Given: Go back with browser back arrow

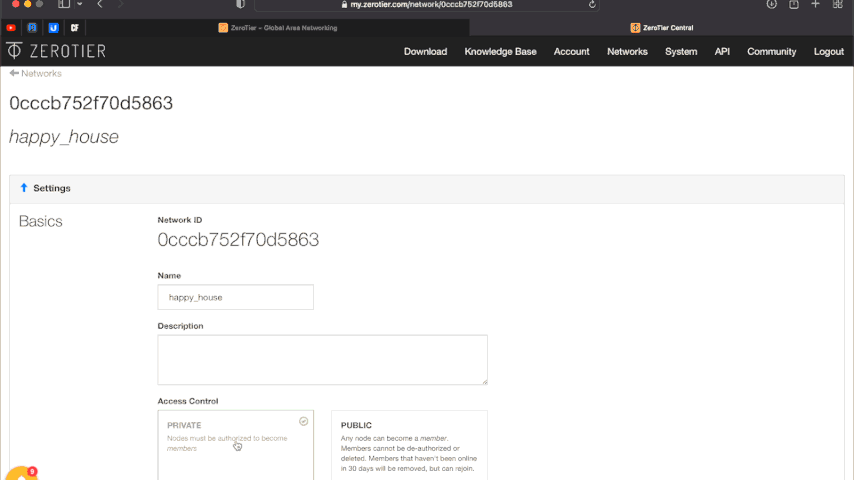Looking at the screenshot, I should pos(100,4).
